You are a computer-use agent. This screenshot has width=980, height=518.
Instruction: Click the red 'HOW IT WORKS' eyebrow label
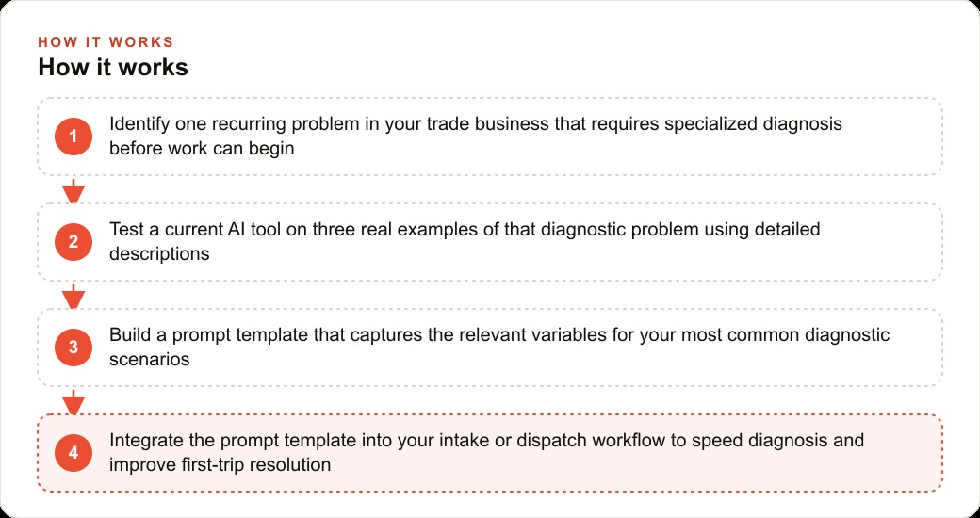(106, 42)
